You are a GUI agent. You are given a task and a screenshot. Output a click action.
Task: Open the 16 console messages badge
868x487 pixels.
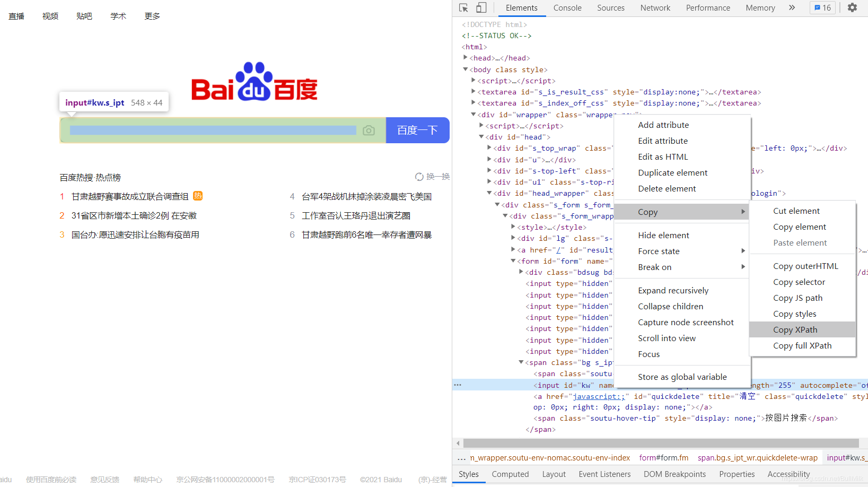822,7
